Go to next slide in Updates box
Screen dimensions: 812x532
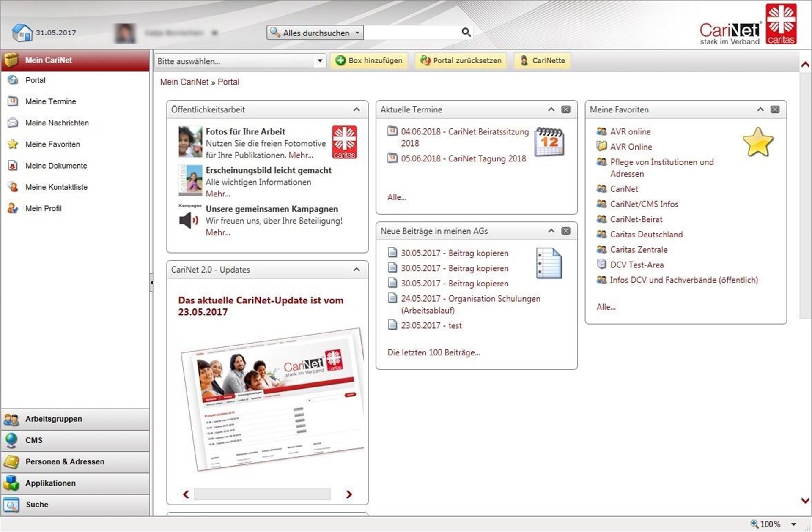[x=349, y=494]
